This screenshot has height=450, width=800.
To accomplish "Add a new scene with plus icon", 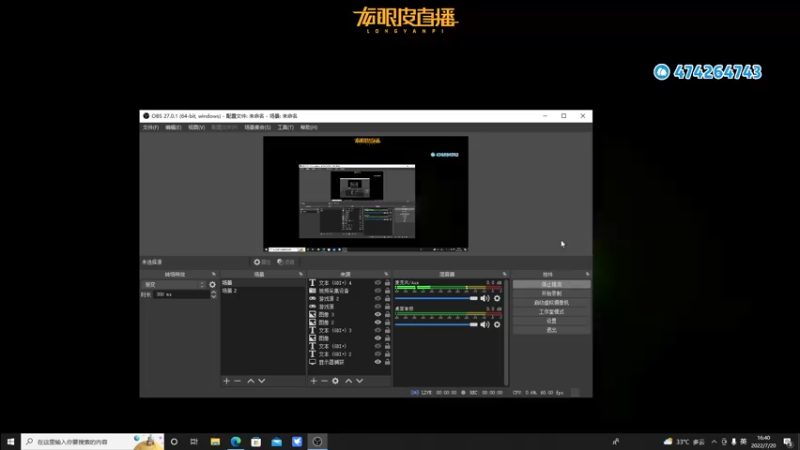I will [227, 381].
